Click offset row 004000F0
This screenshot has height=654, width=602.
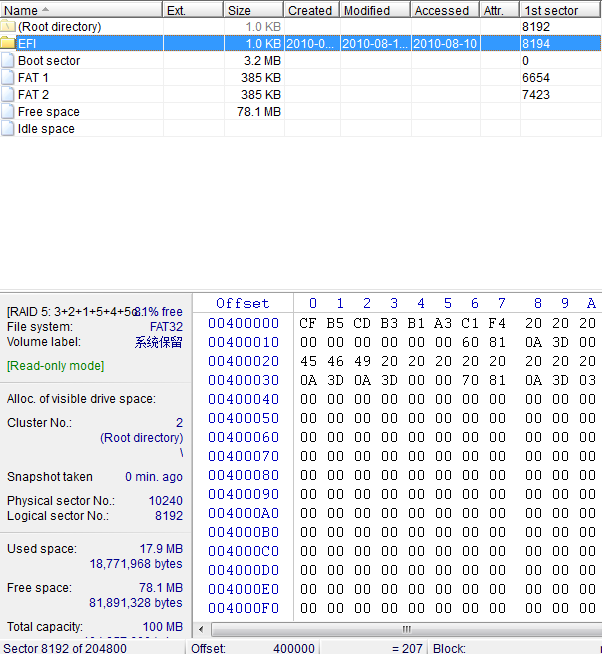(x=243, y=608)
